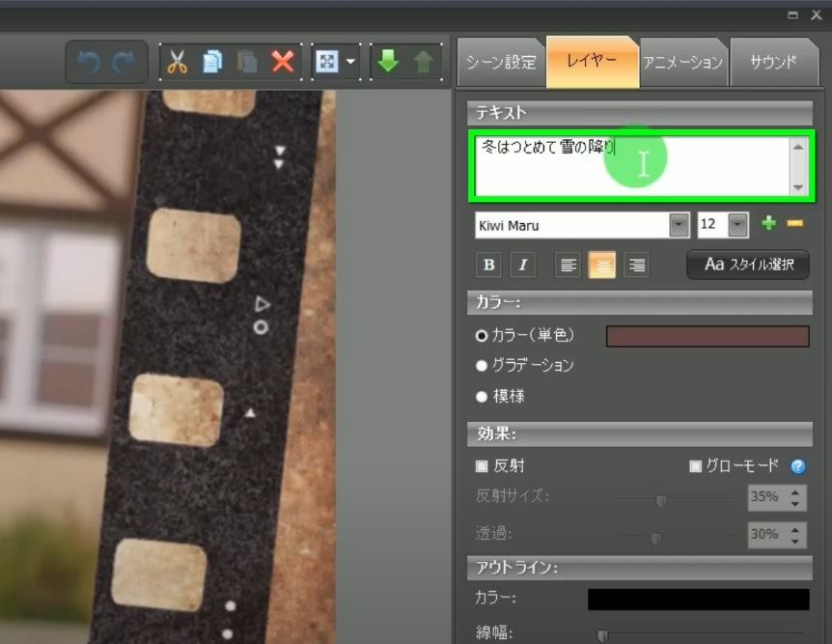Toggle italic text formatting
832x644 pixels.
[522, 266]
